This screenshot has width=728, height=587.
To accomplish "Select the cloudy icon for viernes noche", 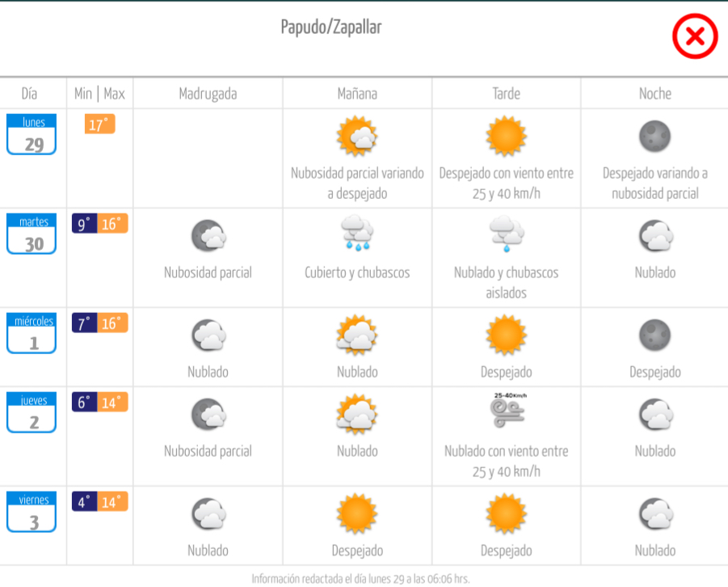I will 655,513.
